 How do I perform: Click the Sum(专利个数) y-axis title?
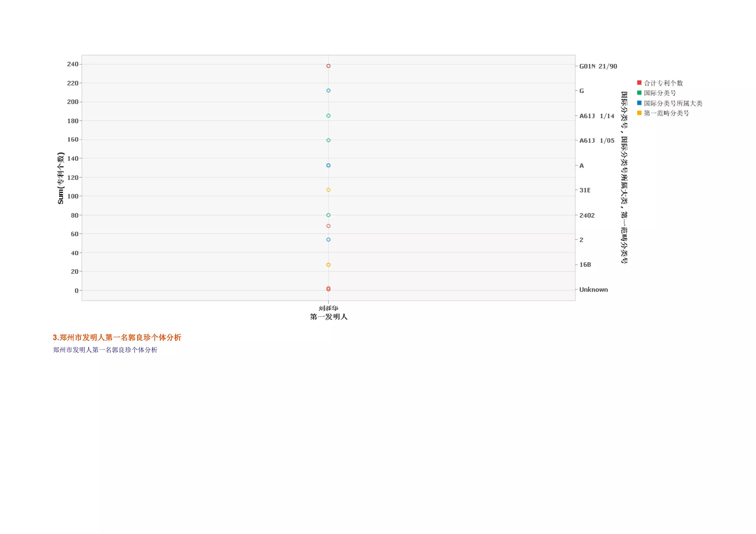(x=61, y=178)
